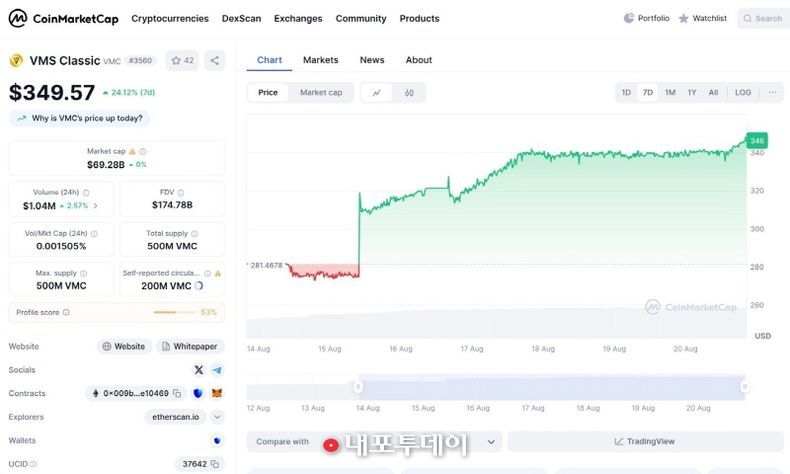The height and width of the screenshot is (474, 790).
Task: Click left handle of chart range slider
Action: coord(358,387)
